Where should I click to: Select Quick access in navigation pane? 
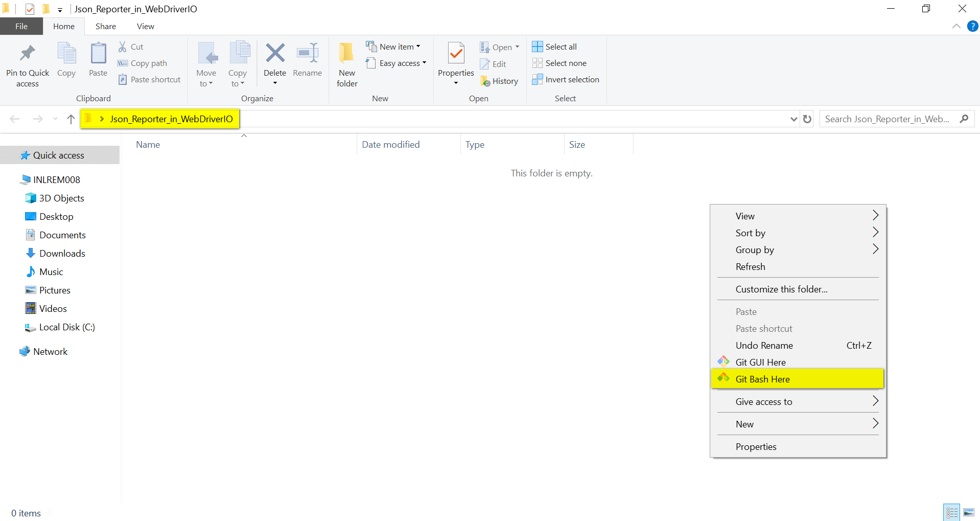click(x=60, y=155)
